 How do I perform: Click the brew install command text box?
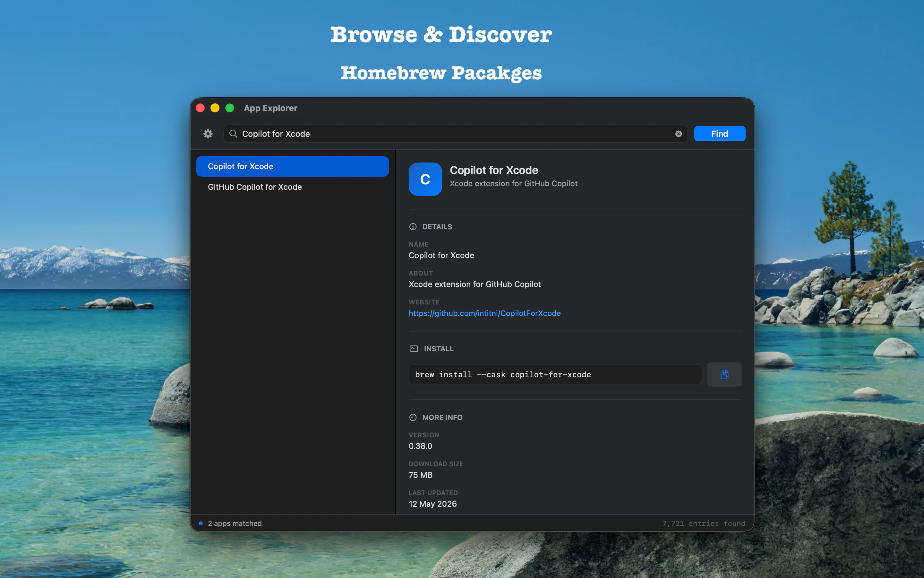pyautogui.click(x=555, y=375)
